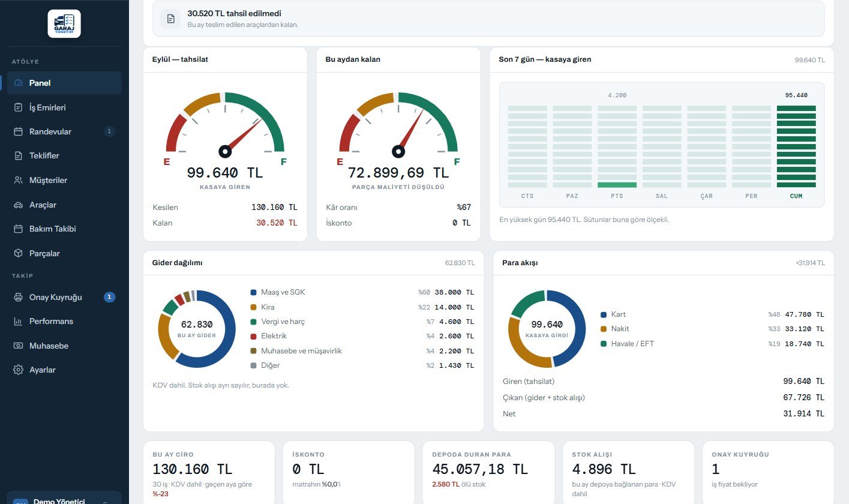Click the red Kalan "30.520 TL" value
849x504 pixels.
[277, 223]
